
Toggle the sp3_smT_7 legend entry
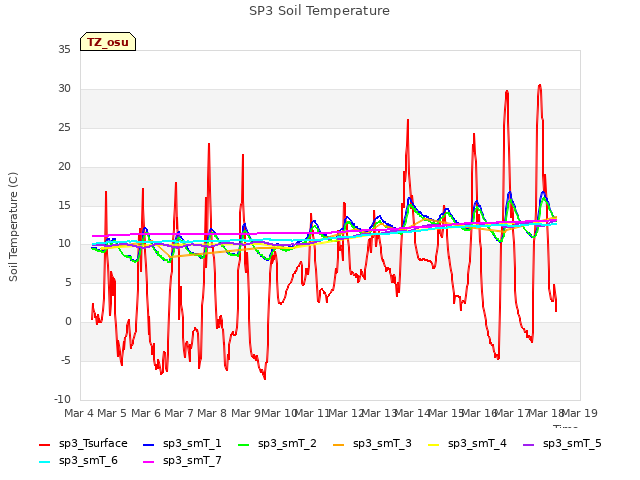(x=182, y=461)
